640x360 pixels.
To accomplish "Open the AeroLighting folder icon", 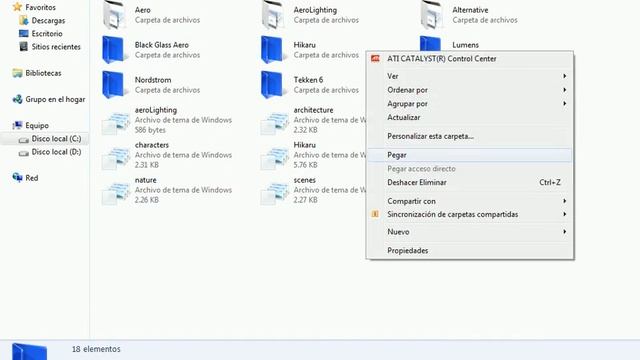I will [x=273, y=15].
